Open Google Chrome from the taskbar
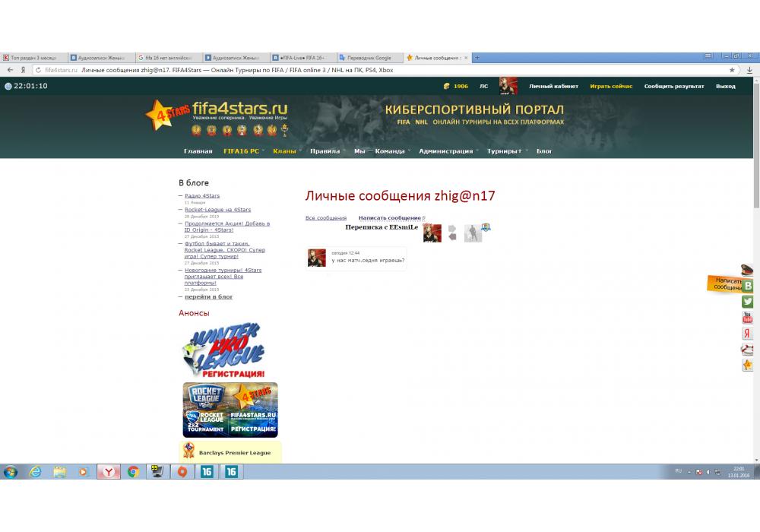 (133, 472)
